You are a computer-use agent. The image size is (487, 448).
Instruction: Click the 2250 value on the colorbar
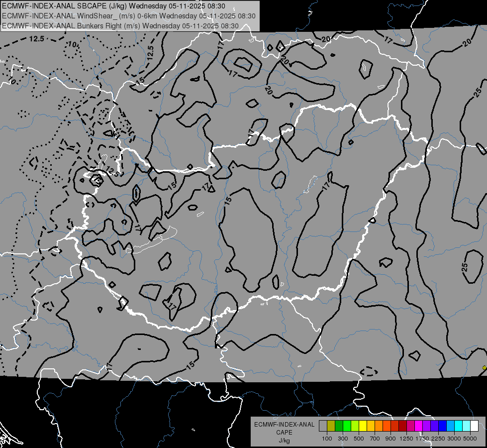coord(438,439)
